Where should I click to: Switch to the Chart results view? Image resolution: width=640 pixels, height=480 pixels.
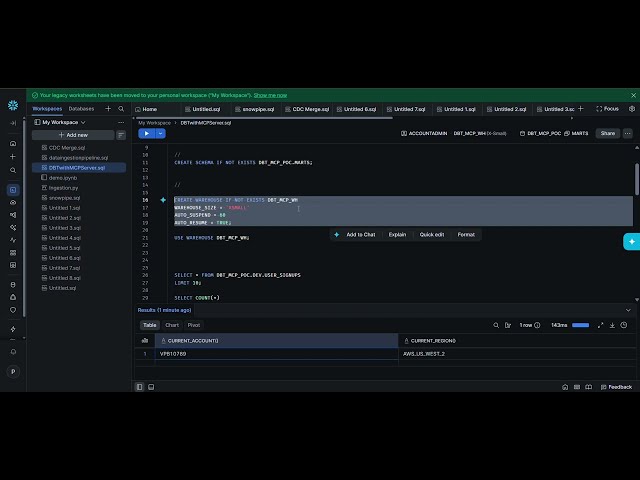pos(172,325)
